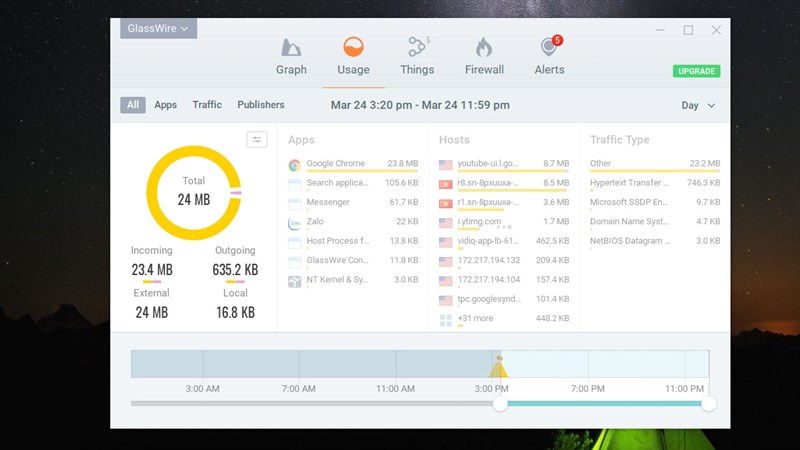Click the flag beside r1.sn-8pxuuxa host

coord(445,204)
